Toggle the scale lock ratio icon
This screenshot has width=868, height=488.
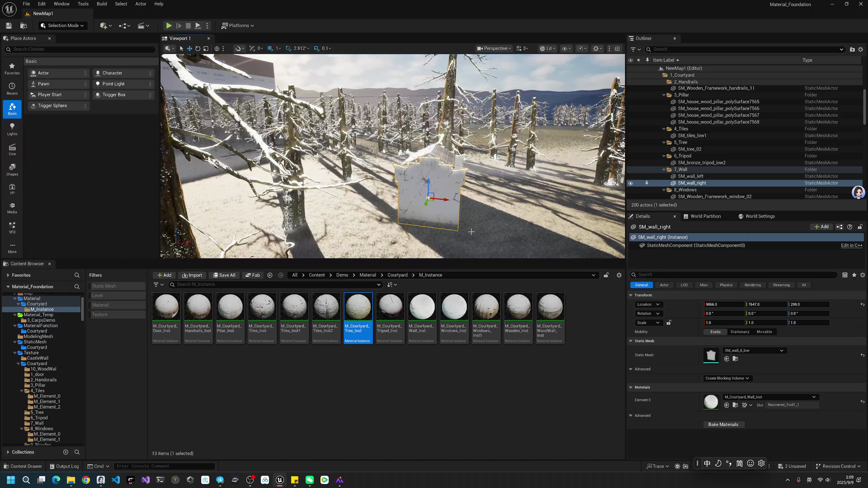669,322
